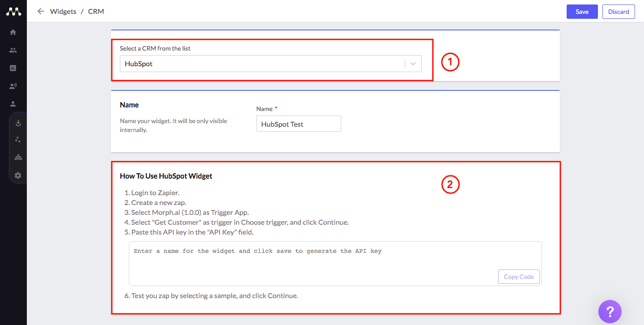
Task: Open the speaking person campaigns sidebar icon
Action: [13, 86]
